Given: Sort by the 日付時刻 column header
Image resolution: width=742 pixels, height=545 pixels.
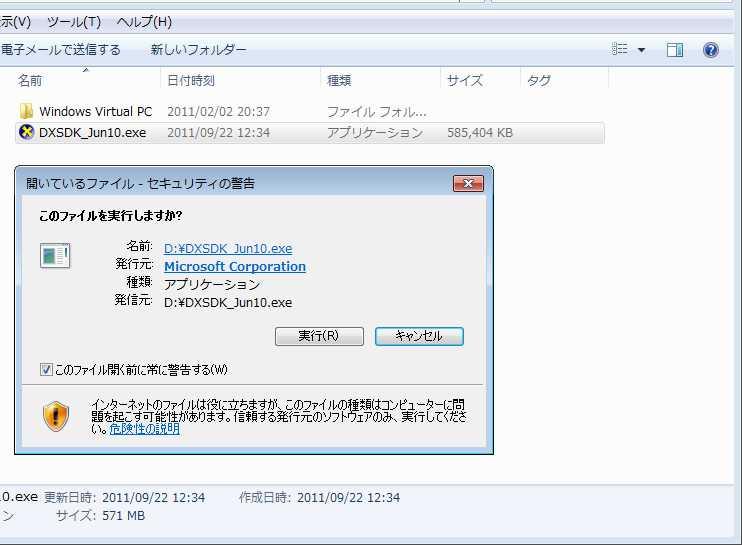Looking at the screenshot, I should tap(191, 80).
